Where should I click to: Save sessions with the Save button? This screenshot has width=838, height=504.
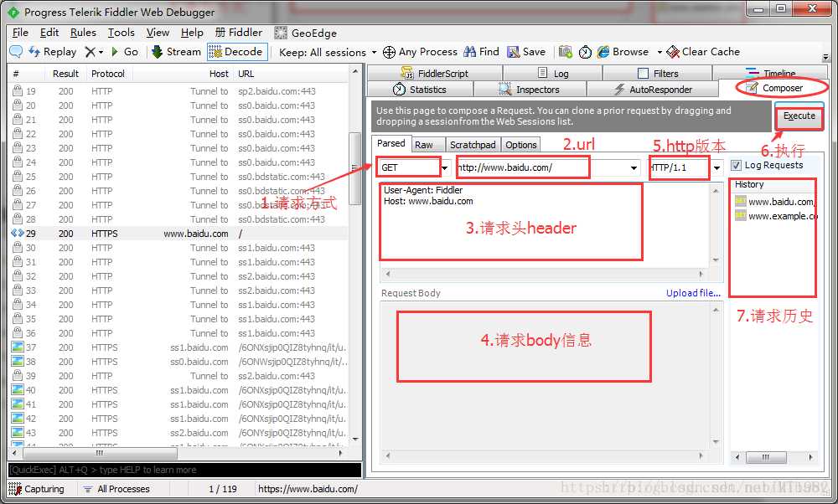click(526, 52)
